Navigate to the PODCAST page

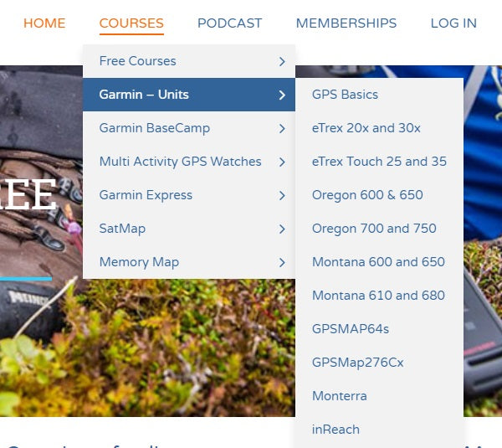pos(229,23)
